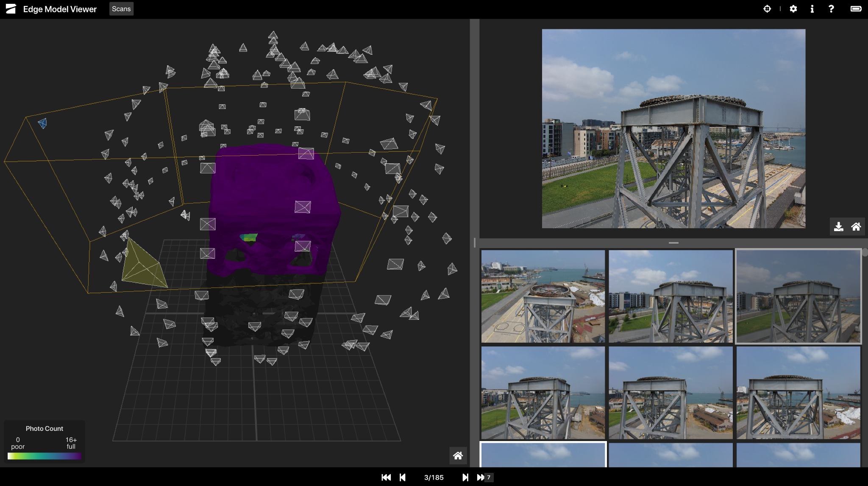This screenshot has height=486, width=868.
Task: Click the 3/185 photo counter
Action: coord(434,478)
